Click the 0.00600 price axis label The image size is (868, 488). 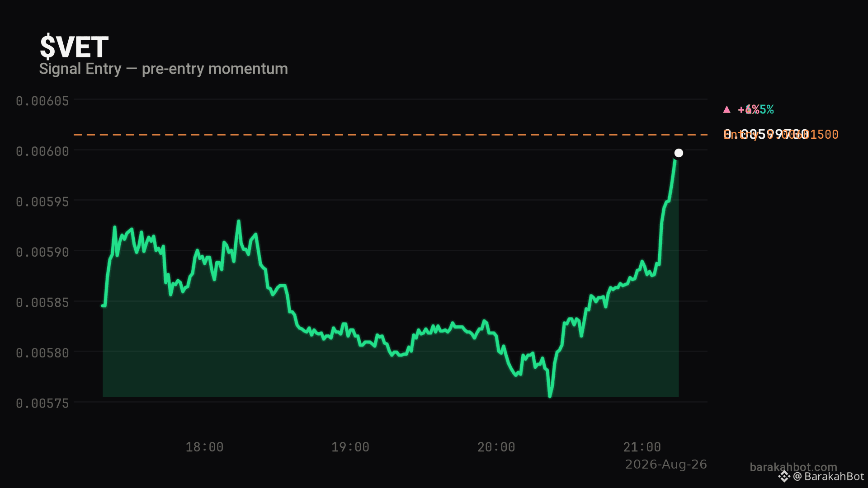pos(42,151)
